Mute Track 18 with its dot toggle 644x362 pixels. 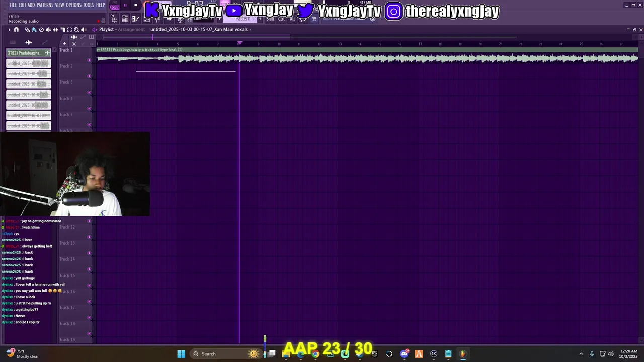click(89, 334)
